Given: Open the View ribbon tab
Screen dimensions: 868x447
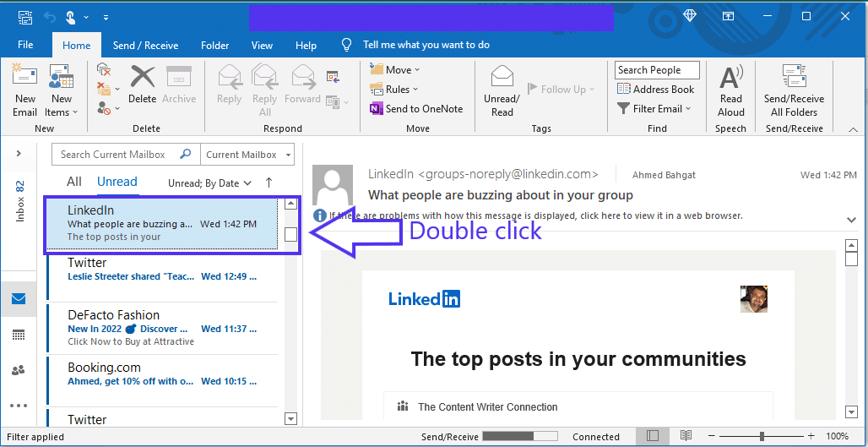Looking at the screenshot, I should (262, 46).
